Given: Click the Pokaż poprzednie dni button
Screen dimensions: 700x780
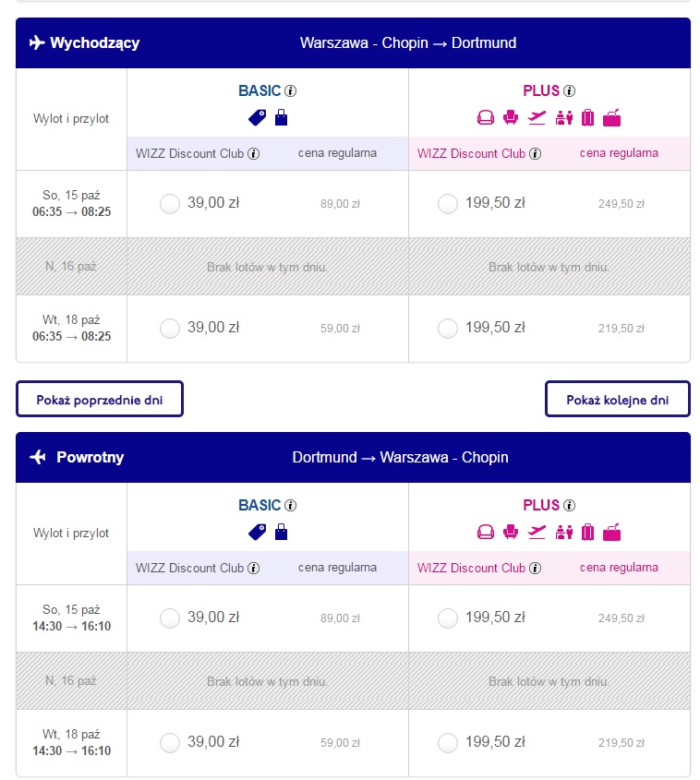Looking at the screenshot, I should pos(100,399).
